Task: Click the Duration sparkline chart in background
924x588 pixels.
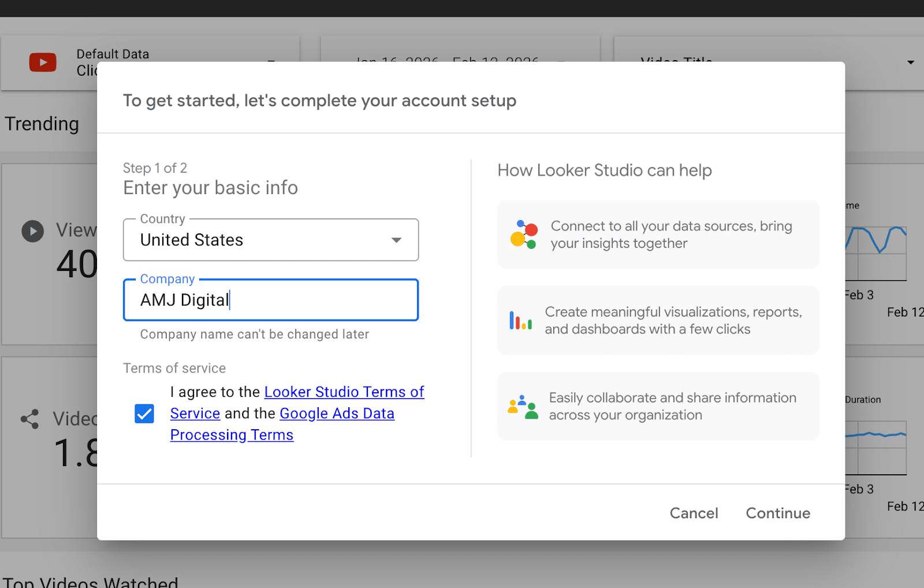Action: pyautogui.click(x=876, y=447)
